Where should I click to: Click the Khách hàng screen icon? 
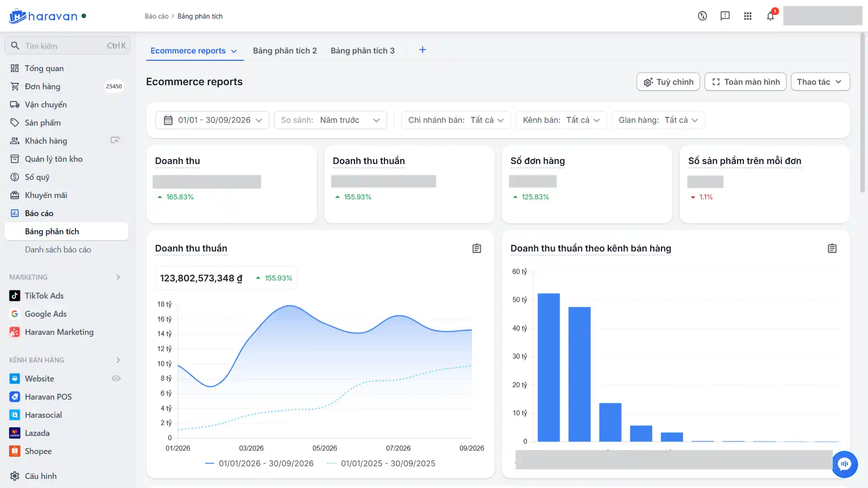[x=115, y=140]
